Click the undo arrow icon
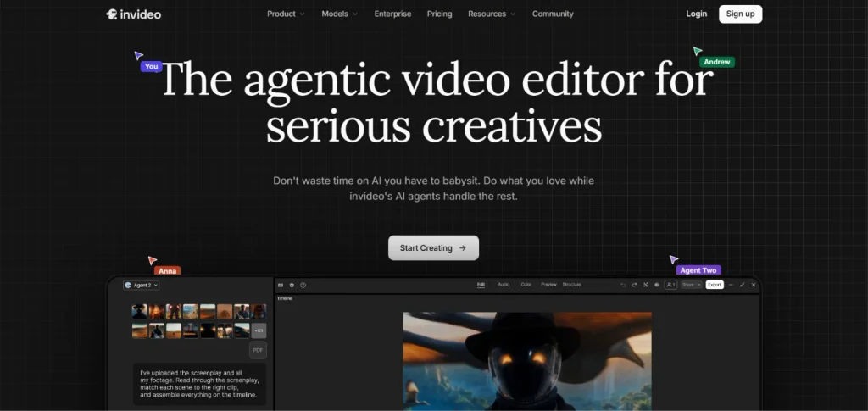The height and width of the screenshot is (411, 868). coord(623,285)
